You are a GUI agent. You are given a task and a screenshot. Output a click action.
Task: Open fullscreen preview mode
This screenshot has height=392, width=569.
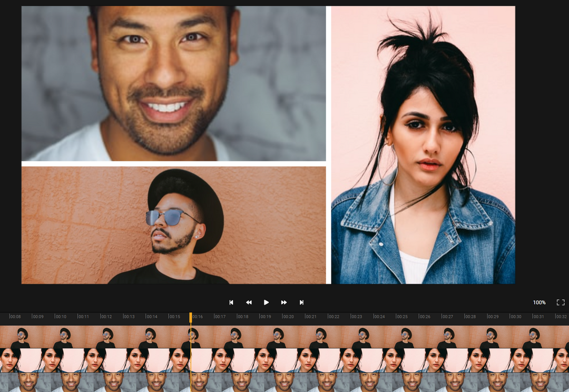point(560,302)
